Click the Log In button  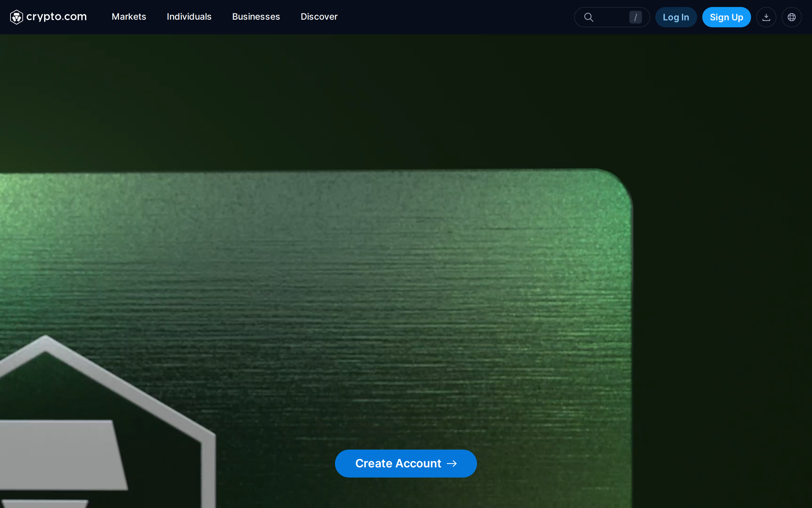pos(676,17)
